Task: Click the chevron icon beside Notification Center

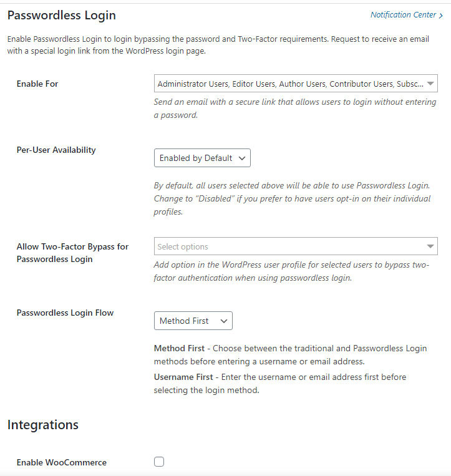Action: 441,15
